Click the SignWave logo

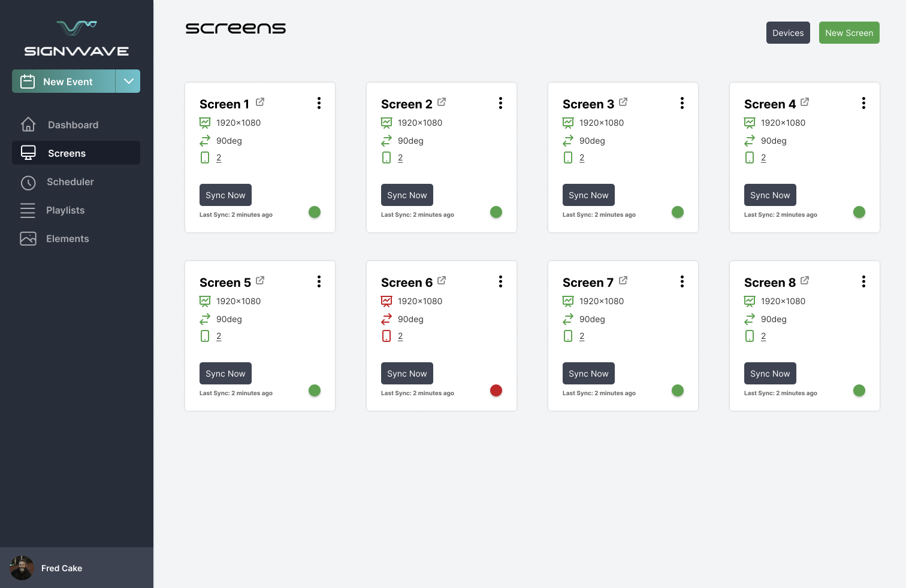point(76,39)
